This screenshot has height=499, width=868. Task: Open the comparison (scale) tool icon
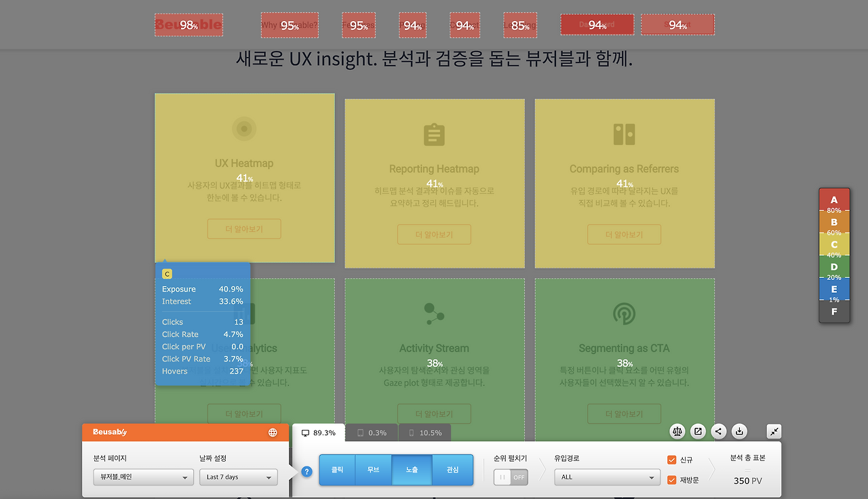point(677,431)
